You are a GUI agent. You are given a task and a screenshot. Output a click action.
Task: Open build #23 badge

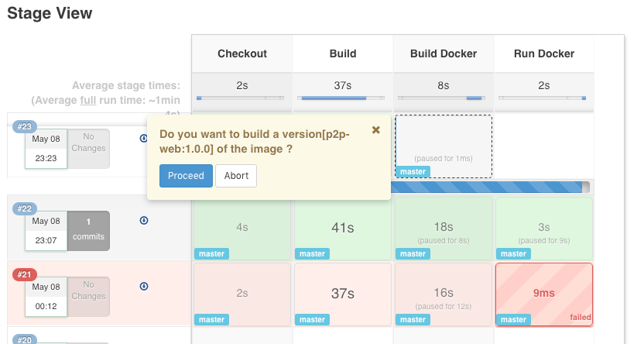(26, 126)
